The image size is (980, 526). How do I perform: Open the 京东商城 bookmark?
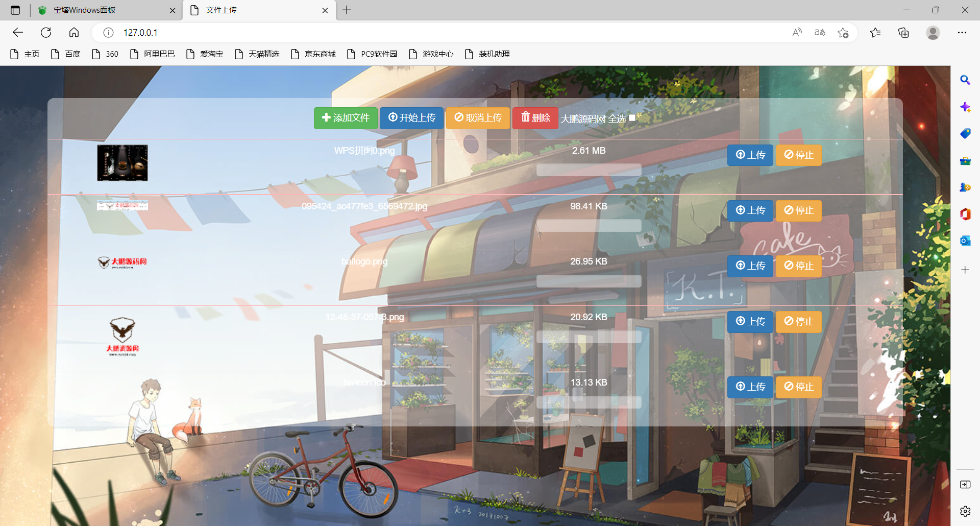point(313,54)
